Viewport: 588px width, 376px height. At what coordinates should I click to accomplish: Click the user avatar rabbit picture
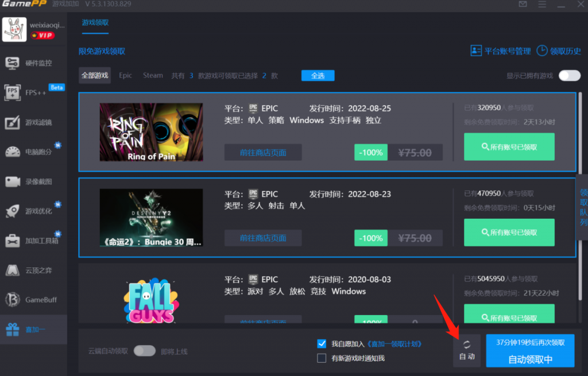pyautogui.click(x=14, y=29)
